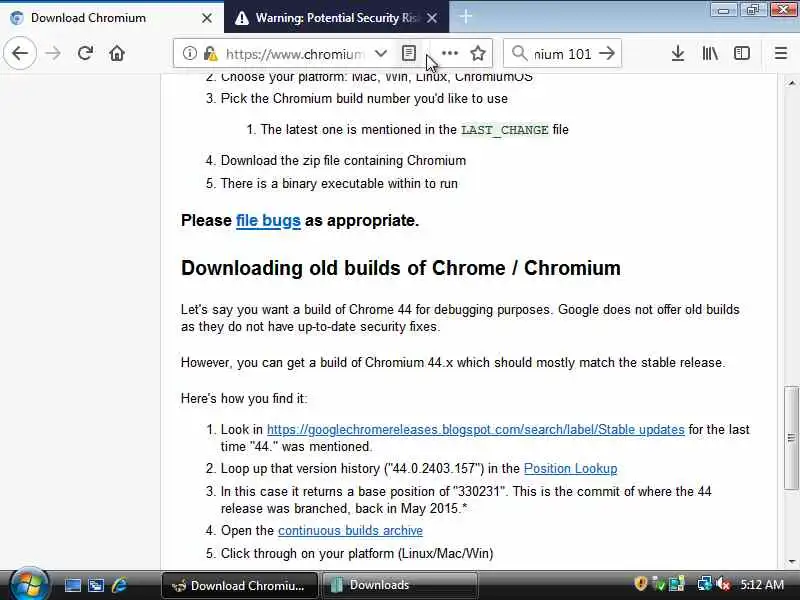
Task: Click the page scrollbar down arrow
Action: [791, 561]
